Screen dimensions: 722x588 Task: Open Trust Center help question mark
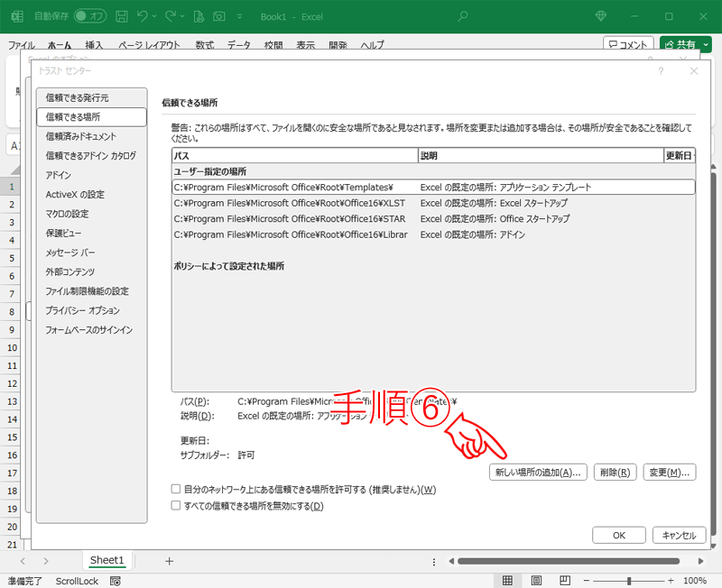(661, 71)
